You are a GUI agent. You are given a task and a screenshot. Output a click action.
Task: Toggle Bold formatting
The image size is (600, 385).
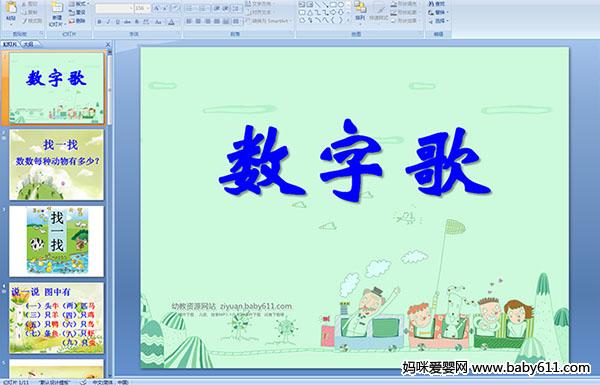pyautogui.click(x=99, y=22)
